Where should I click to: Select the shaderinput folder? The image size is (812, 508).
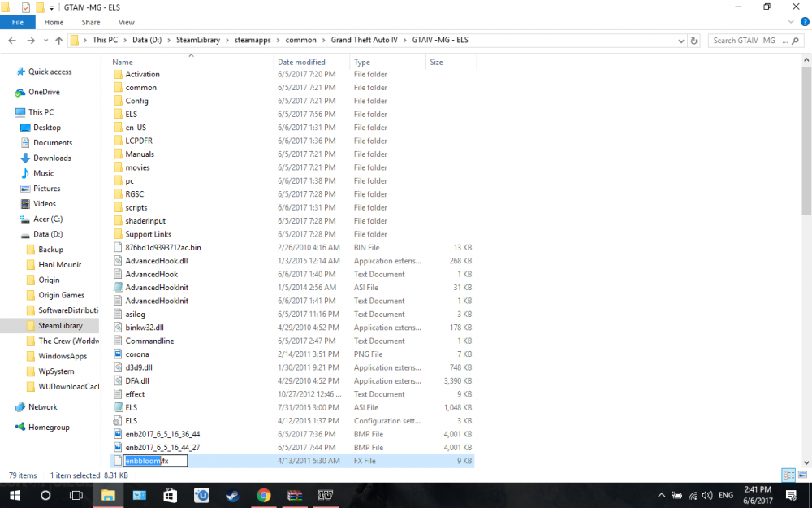[x=145, y=221]
